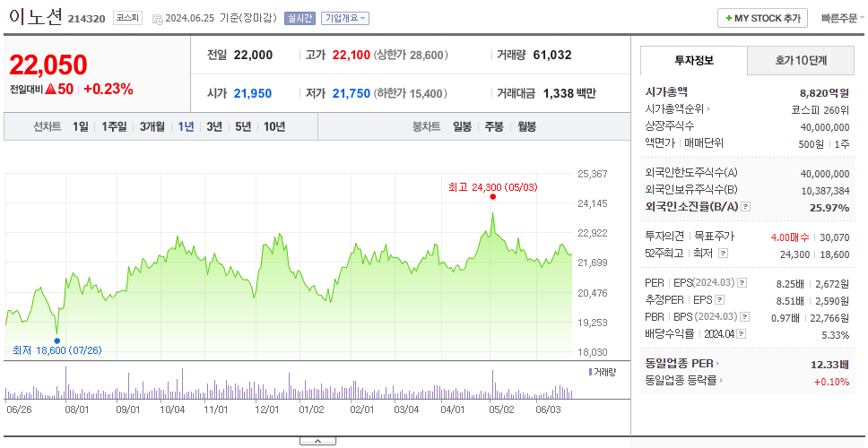The height and width of the screenshot is (448, 868).
Task: Click the blue 최저 18,600 low dot
Action: pyautogui.click(x=57, y=340)
